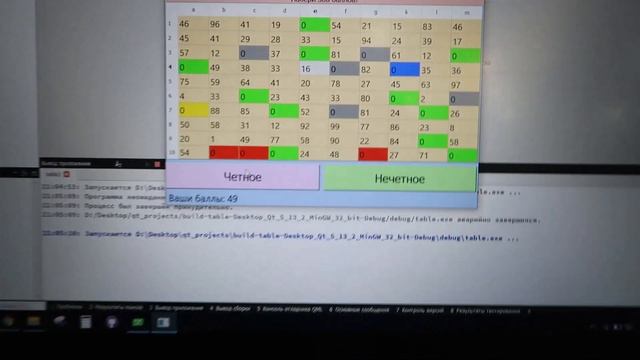The height and width of the screenshot is (360, 640).
Task: Select table cell with value 75
Action: point(193,82)
